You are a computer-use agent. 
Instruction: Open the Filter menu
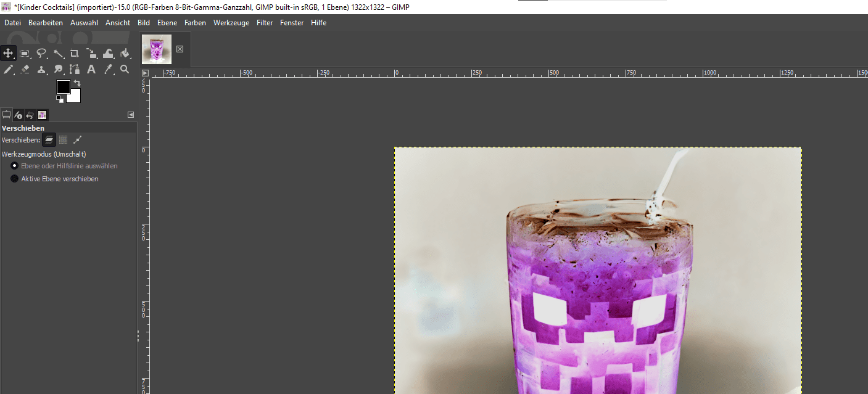(265, 23)
